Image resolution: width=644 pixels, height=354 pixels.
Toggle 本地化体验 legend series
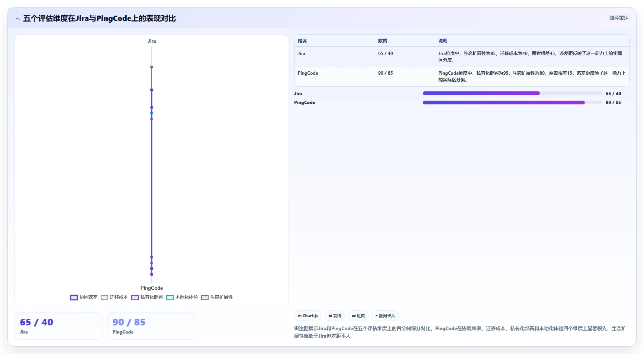pyautogui.click(x=182, y=297)
